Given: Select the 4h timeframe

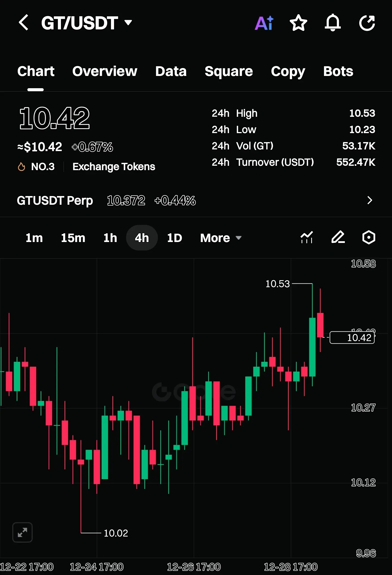Looking at the screenshot, I should 142,238.
